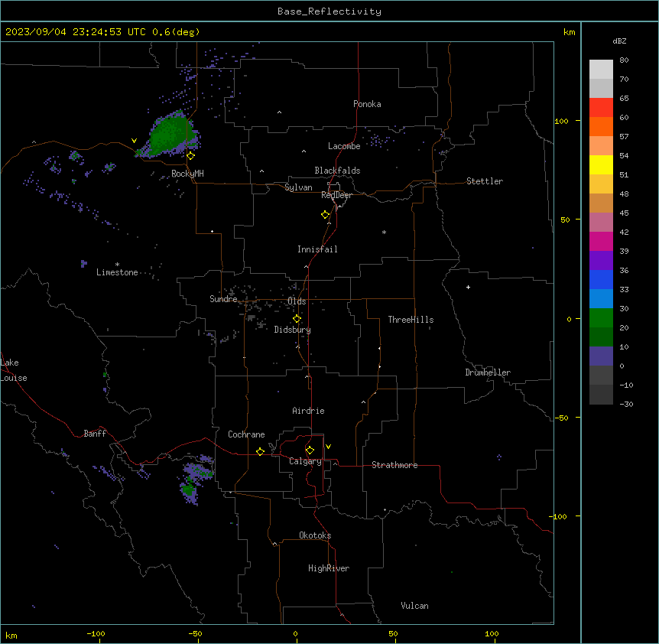Click the -100 tick label on the bottom axis
This screenshot has width=659, height=644.
click(x=96, y=633)
